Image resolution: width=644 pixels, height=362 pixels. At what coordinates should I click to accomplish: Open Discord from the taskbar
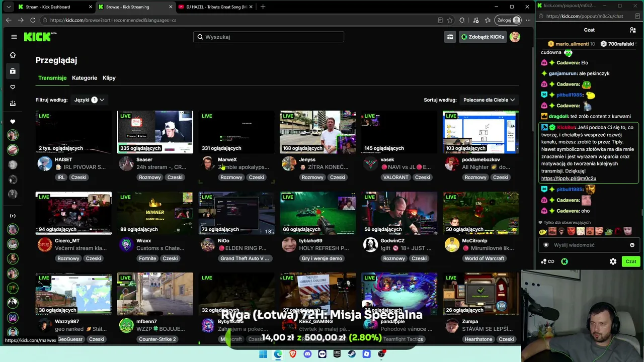click(x=307, y=354)
